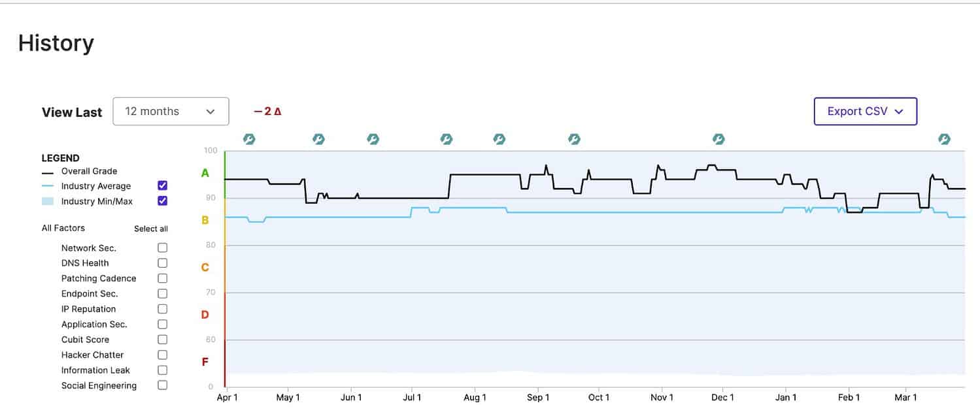
Task: Check the Hacker Chatter factor
Action: pos(163,355)
